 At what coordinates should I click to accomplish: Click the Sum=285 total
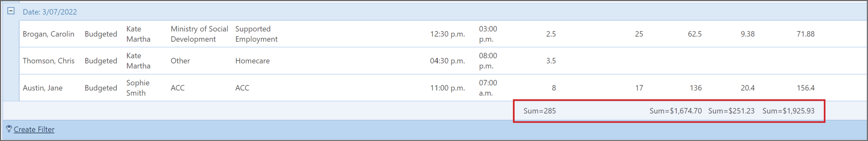pyautogui.click(x=540, y=111)
